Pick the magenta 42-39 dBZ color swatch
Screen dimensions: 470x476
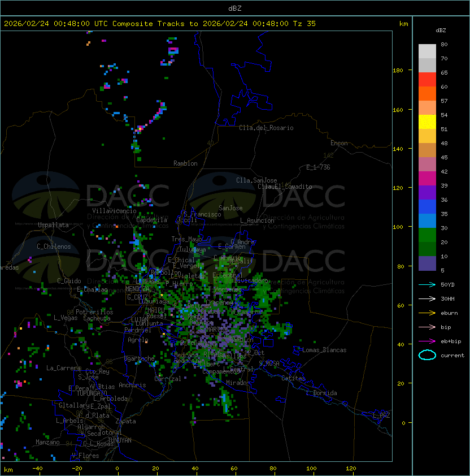427,179
